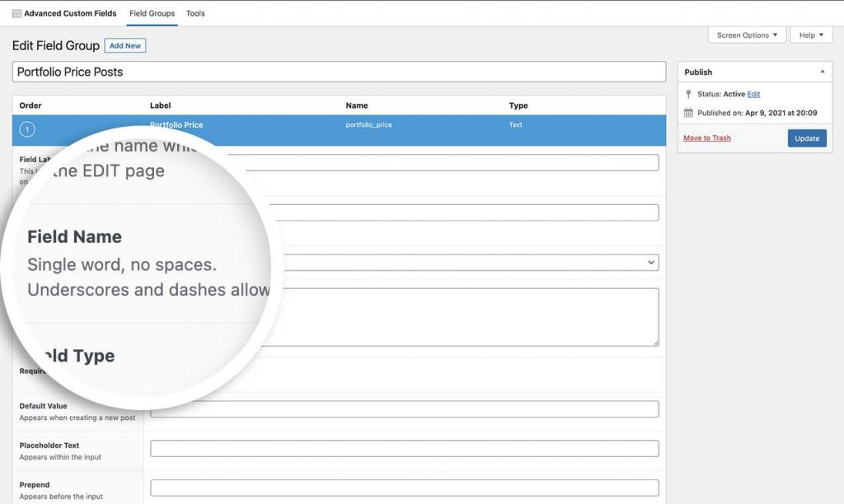Click the Move to Trash link

click(x=707, y=138)
